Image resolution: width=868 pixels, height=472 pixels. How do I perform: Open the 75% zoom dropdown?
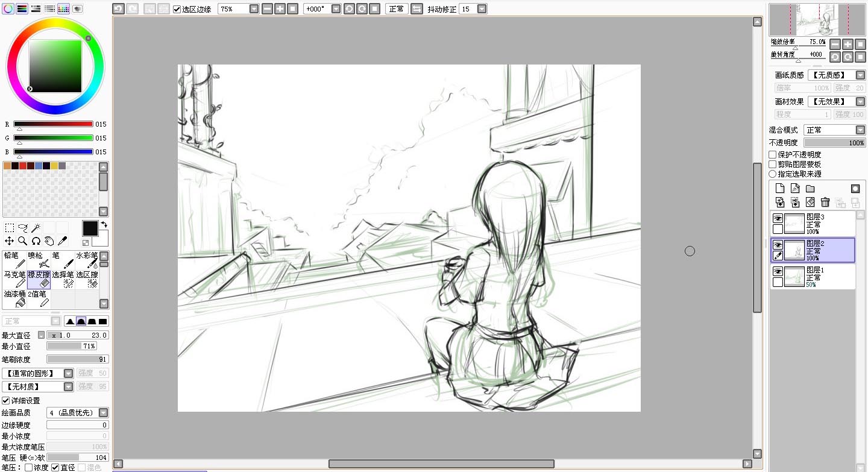[253, 9]
